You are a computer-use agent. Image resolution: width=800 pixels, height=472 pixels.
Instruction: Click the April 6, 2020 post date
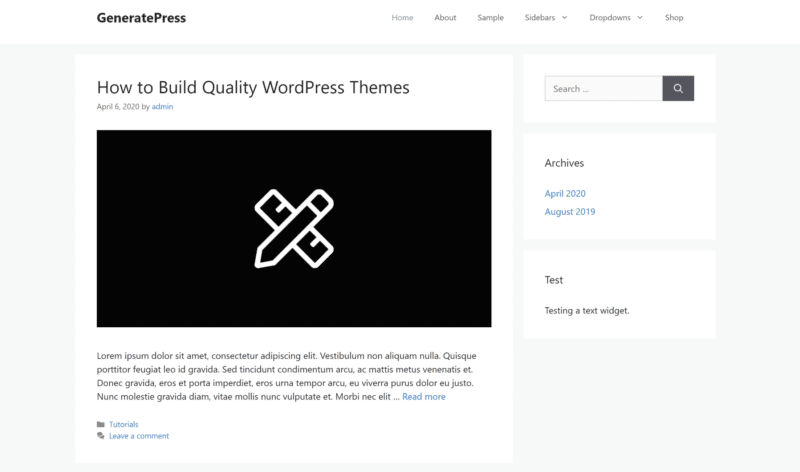click(117, 106)
